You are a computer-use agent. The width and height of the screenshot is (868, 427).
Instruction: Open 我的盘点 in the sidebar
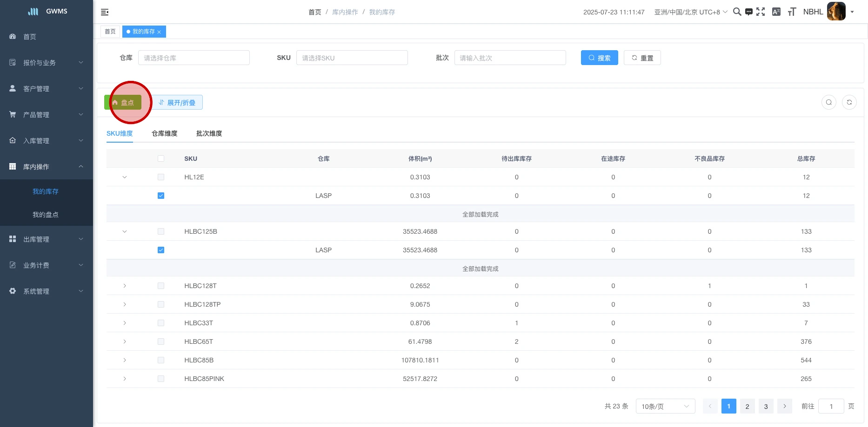coord(46,215)
